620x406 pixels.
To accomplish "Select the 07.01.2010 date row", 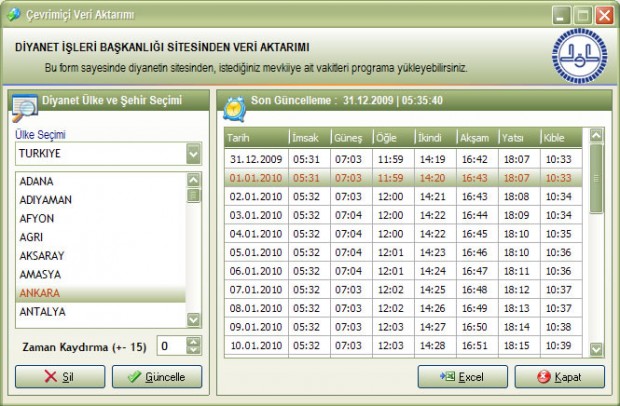I will coord(403,289).
